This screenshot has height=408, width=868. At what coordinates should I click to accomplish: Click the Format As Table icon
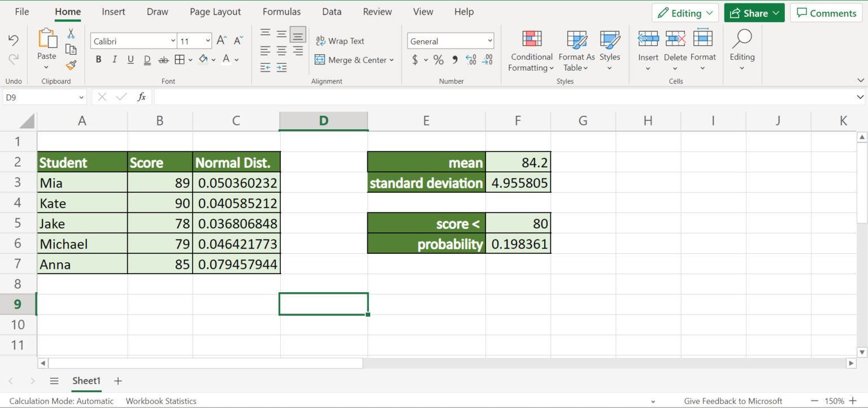576,53
